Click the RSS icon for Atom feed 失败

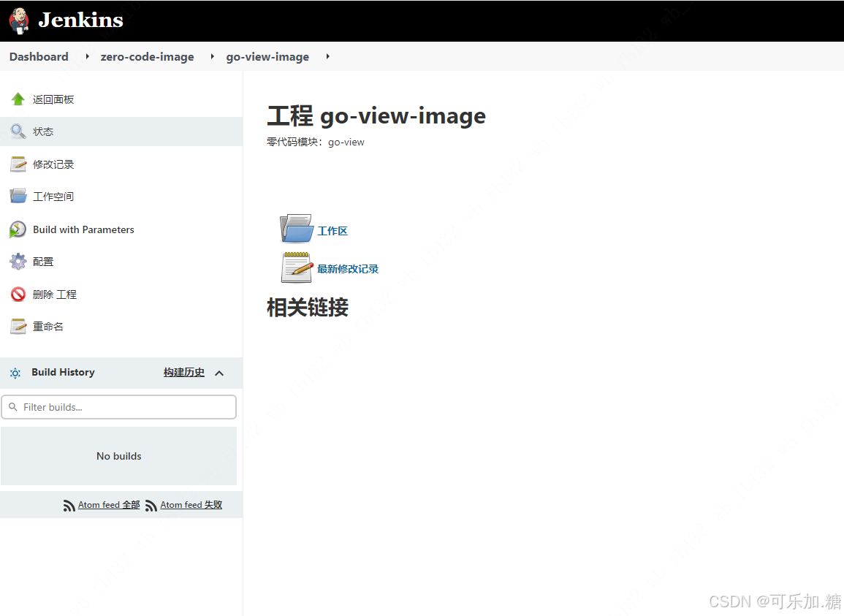point(151,506)
